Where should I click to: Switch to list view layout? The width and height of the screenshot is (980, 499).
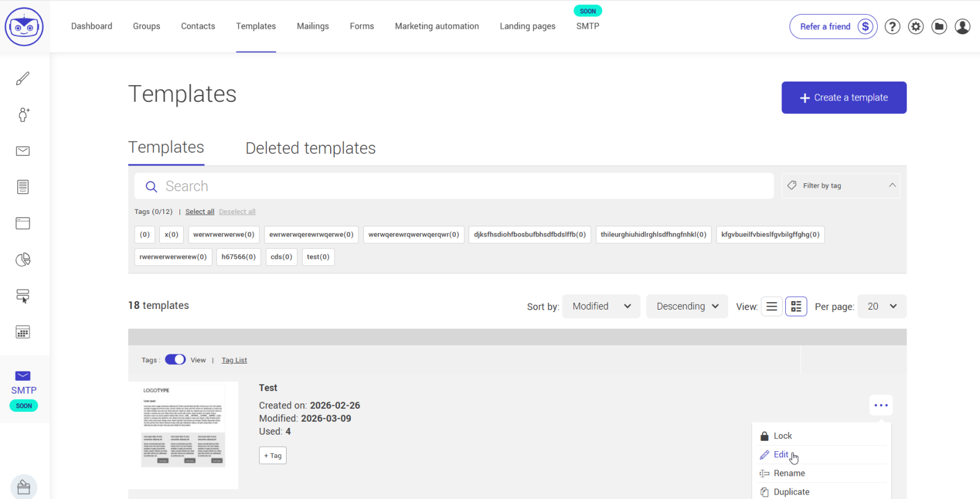pos(772,307)
